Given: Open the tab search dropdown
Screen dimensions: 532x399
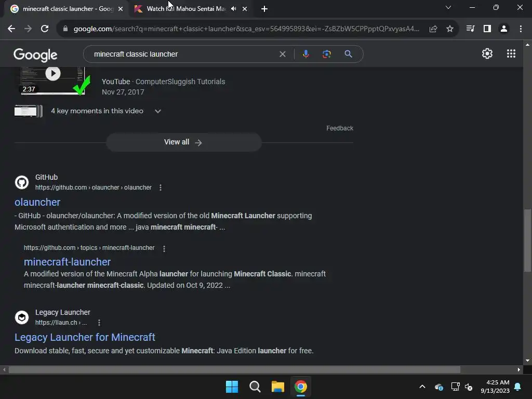Looking at the screenshot, I should point(448,7).
